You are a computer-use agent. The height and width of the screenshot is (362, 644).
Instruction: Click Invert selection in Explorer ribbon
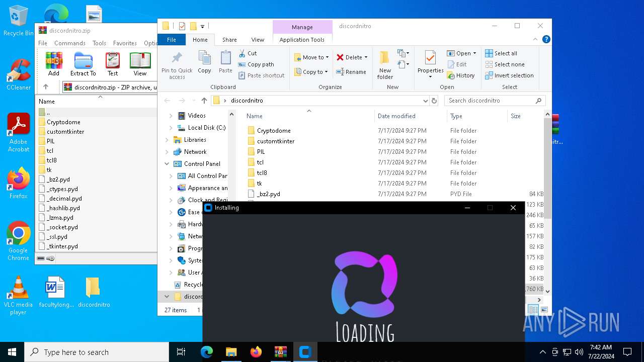pos(509,75)
